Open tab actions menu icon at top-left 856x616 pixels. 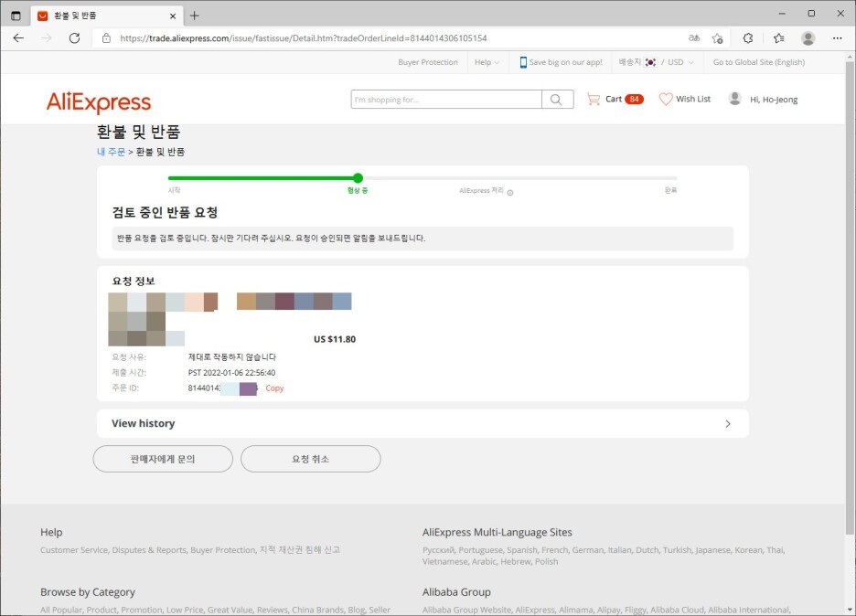16,16
